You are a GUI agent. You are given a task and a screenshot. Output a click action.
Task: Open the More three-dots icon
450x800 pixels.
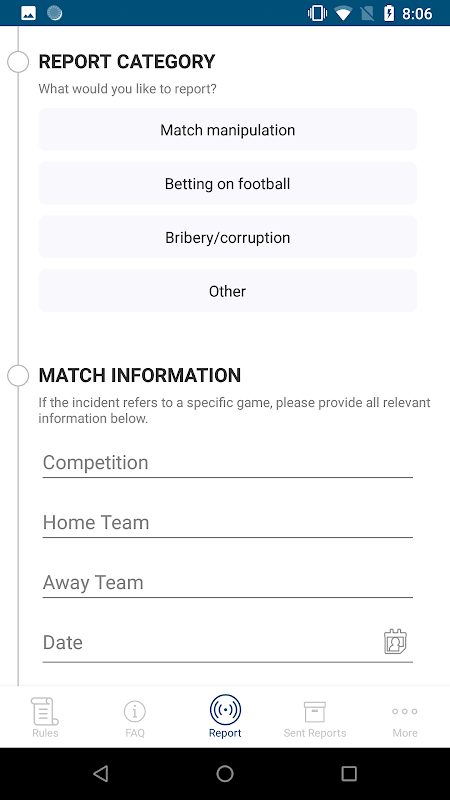(x=405, y=711)
